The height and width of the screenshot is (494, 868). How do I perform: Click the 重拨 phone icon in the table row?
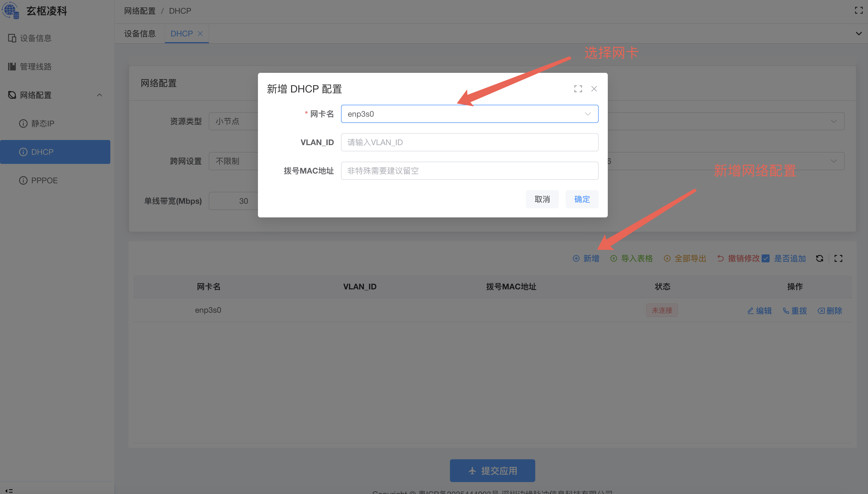pyautogui.click(x=786, y=311)
